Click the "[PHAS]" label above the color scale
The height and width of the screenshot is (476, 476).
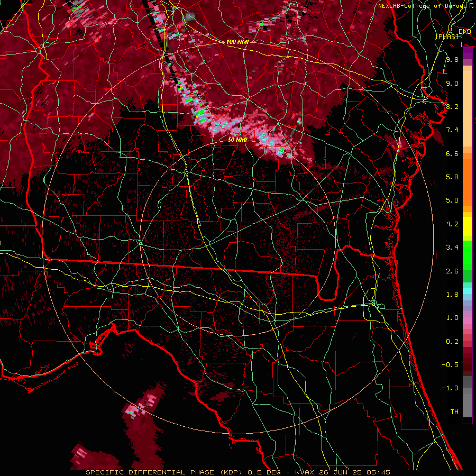[x=447, y=36]
